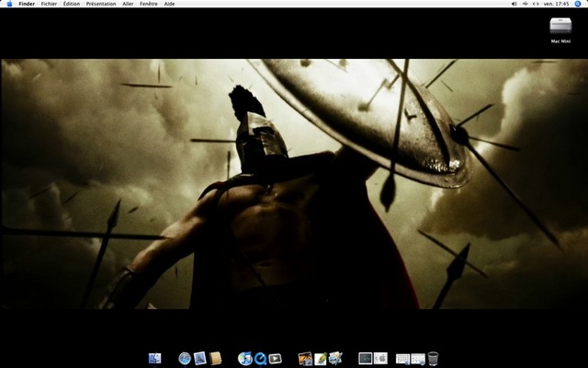Open the Fenêtre menu

(149, 4)
